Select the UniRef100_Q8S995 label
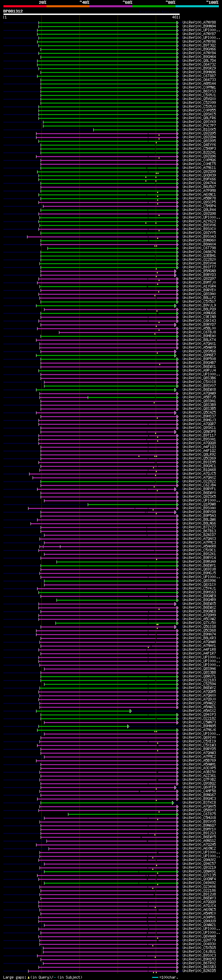The width and height of the screenshot is (222, 980). click(x=199, y=141)
